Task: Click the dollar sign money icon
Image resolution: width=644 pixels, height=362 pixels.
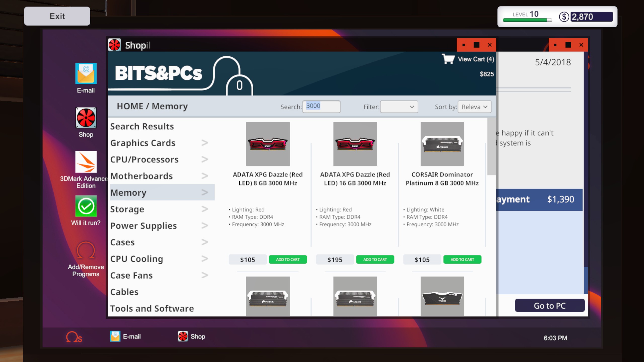Action: [564, 17]
